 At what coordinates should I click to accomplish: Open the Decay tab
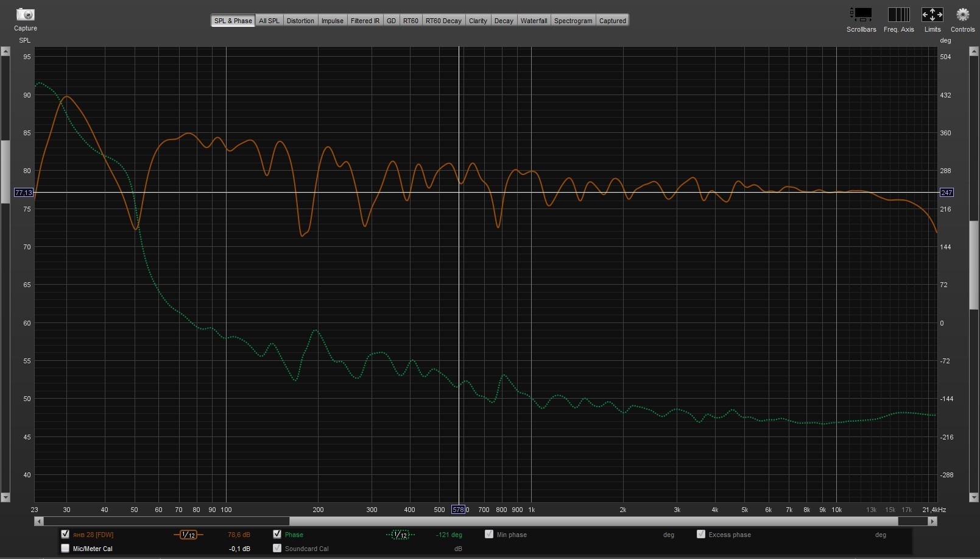[x=504, y=21]
